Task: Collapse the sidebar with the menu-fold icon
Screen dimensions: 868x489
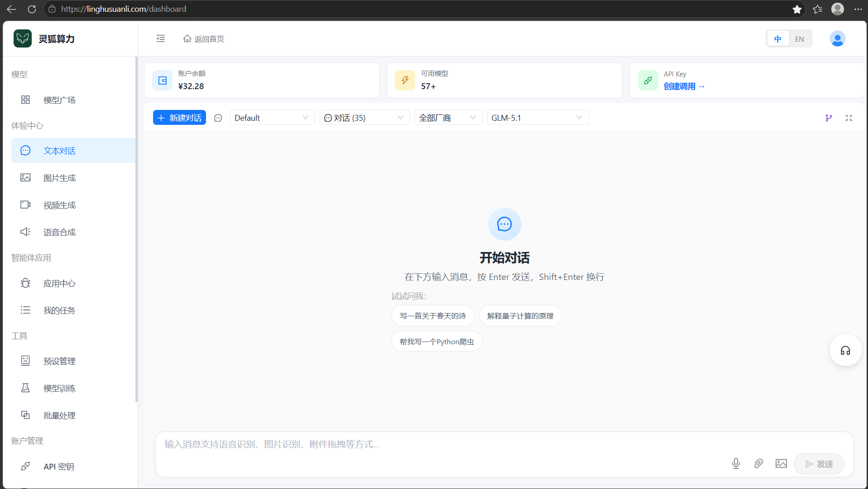Action: click(161, 38)
